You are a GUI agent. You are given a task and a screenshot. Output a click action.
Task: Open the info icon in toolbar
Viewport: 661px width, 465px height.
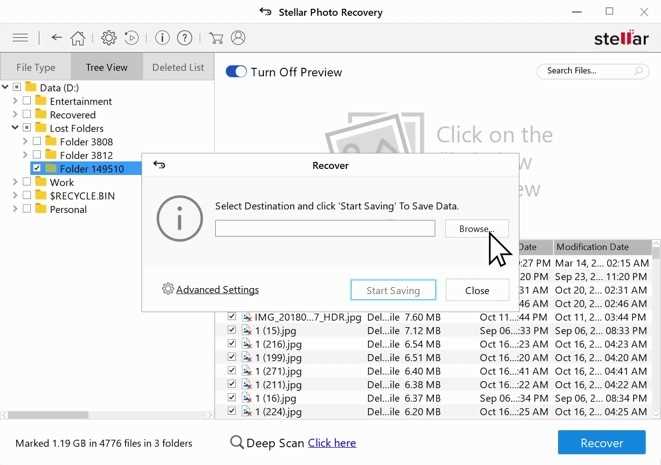pyautogui.click(x=162, y=38)
